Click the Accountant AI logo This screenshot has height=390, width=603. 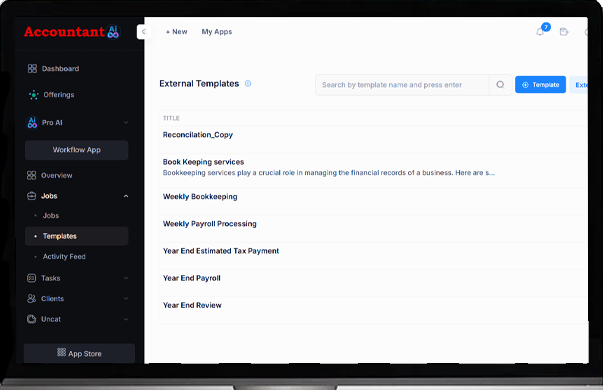tap(72, 32)
